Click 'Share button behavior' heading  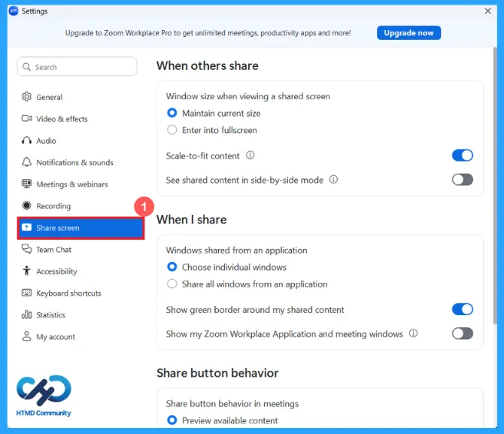tap(217, 373)
